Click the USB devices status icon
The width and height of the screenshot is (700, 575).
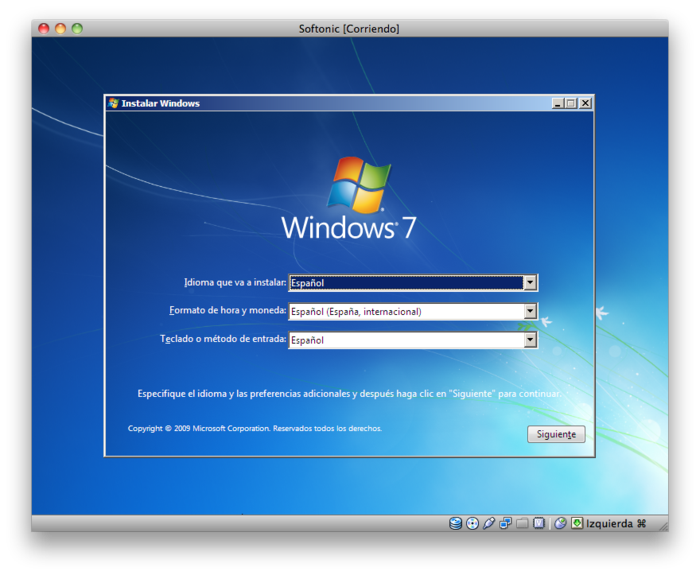coord(489,523)
